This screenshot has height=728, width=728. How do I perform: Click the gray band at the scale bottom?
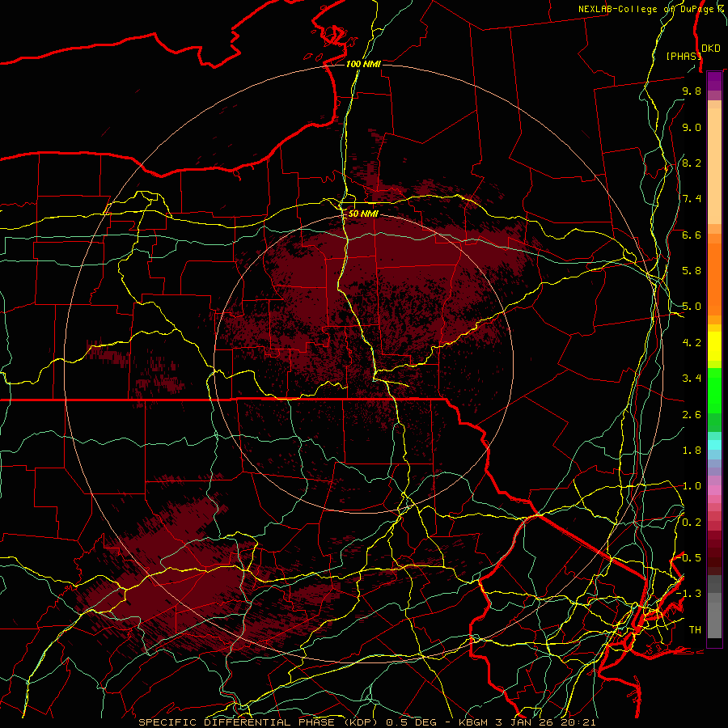(714, 620)
